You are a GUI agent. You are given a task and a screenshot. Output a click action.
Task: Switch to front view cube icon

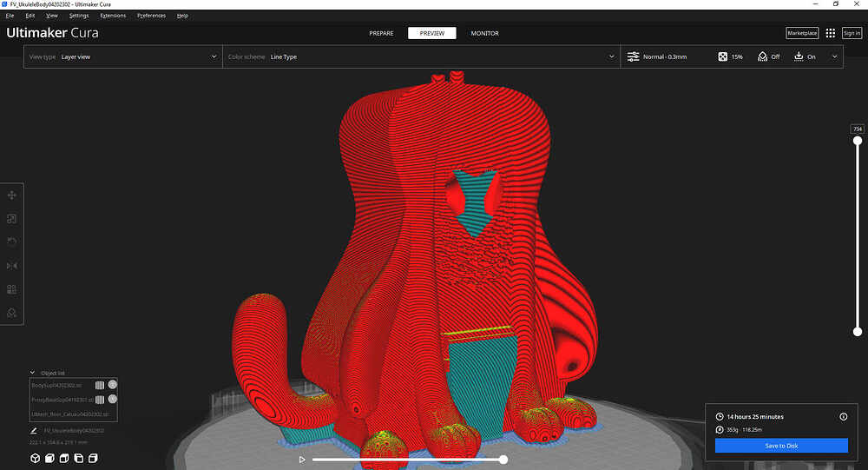pos(49,459)
